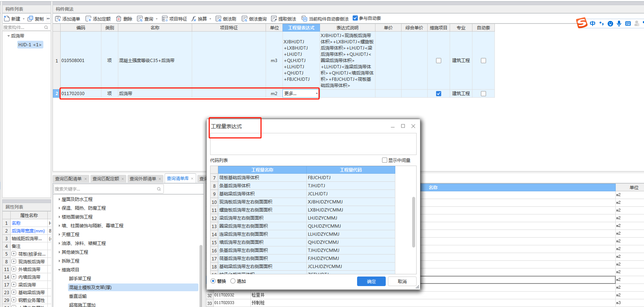Click the 添加定额 toolbar icon

(88, 19)
